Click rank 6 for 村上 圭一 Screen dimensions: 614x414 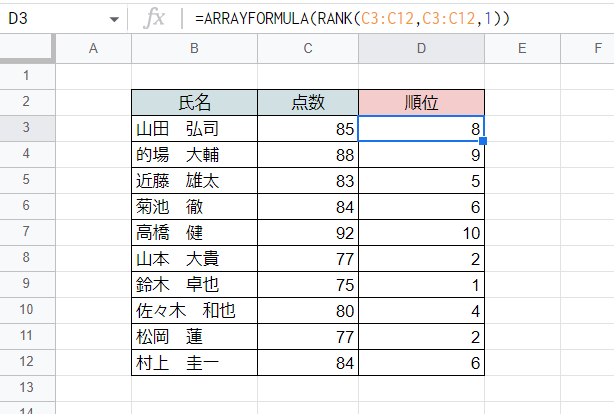pos(421,363)
